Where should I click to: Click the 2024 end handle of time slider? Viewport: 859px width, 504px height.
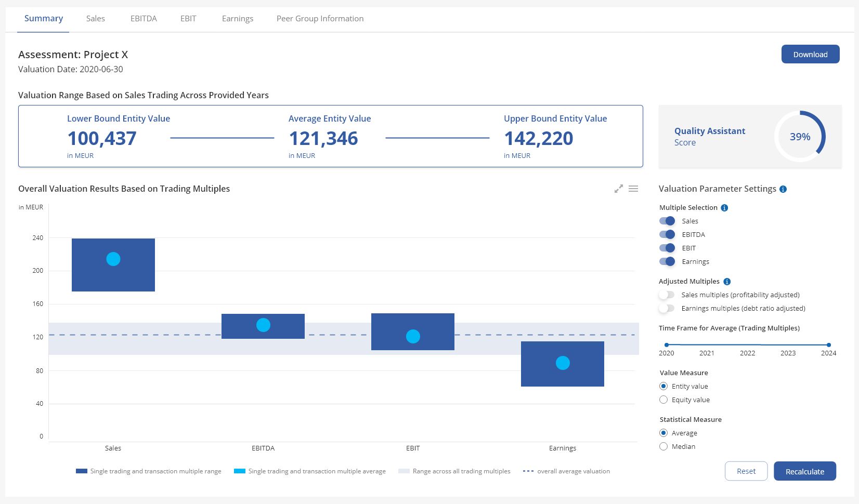(829, 345)
